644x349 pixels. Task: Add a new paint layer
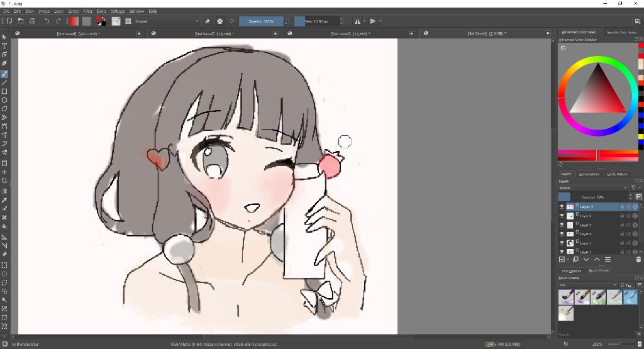pyautogui.click(x=562, y=260)
